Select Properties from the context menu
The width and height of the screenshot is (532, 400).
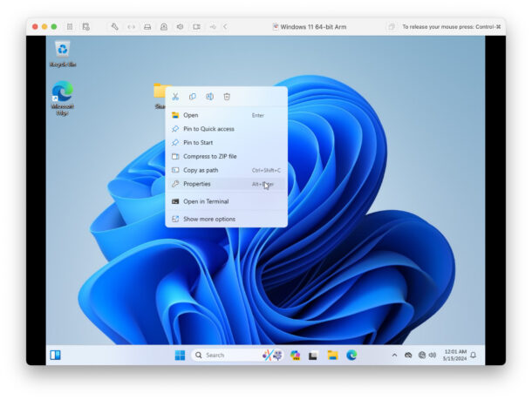click(196, 184)
